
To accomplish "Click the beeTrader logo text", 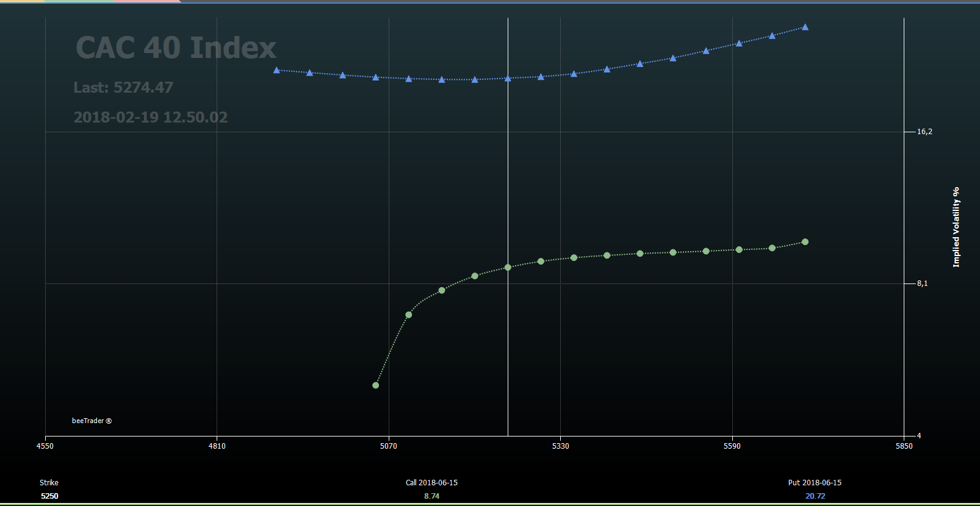I will [92, 421].
